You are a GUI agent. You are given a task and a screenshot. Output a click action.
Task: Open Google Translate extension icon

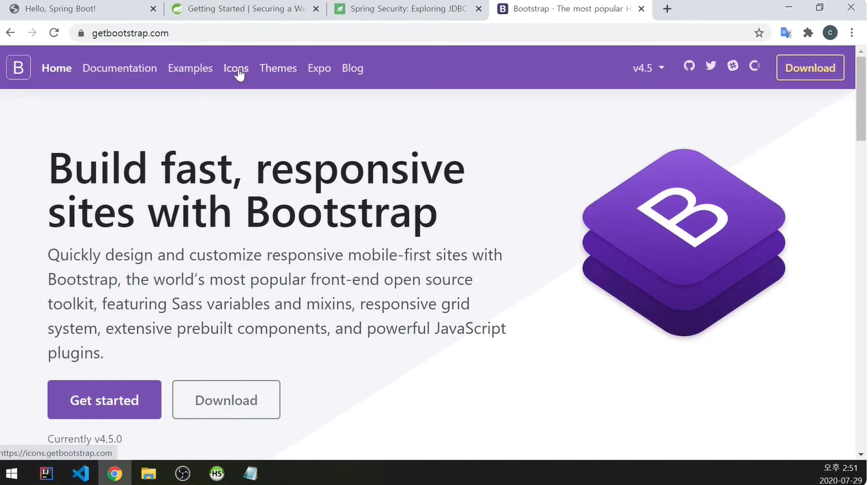point(786,33)
